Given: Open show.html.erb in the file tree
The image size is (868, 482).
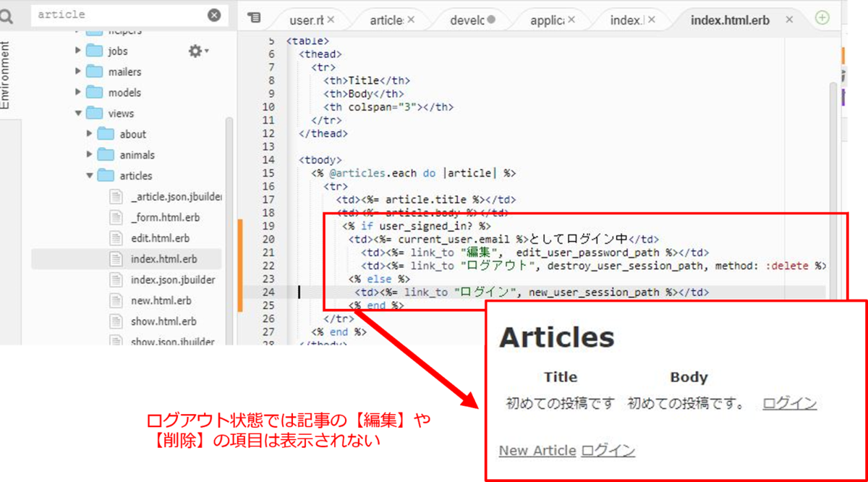Looking at the screenshot, I should 164,321.
